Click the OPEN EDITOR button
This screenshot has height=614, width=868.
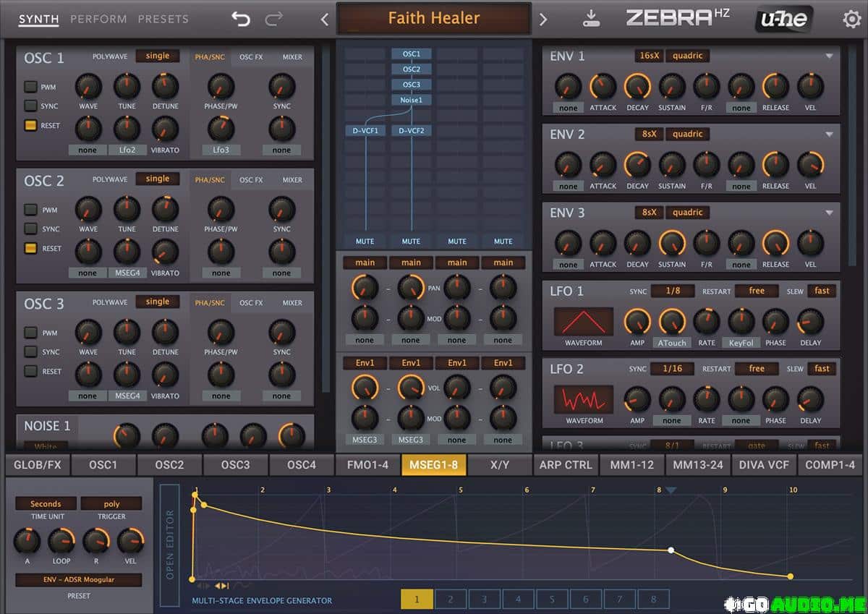(x=170, y=544)
